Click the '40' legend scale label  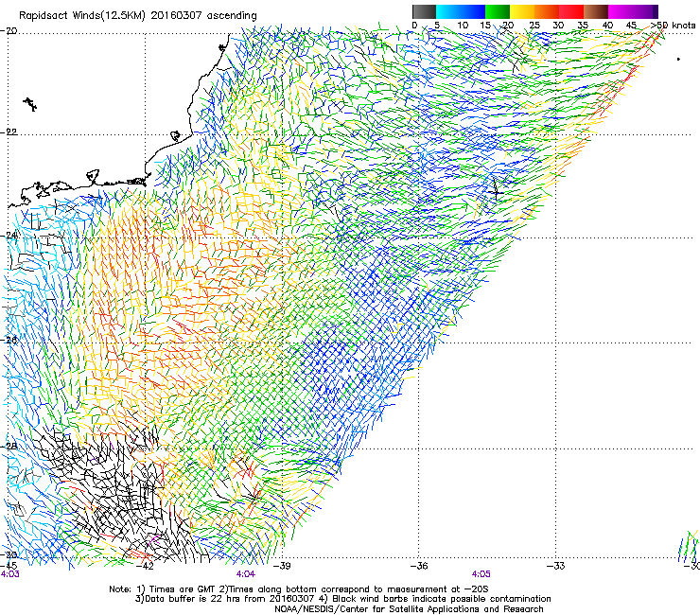607,26
